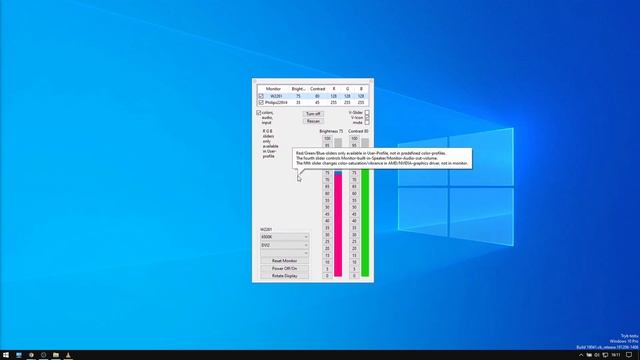The height and width of the screenshot is (360, 640).
Task: Click the Rotate Display button
Action: (284, 276)
